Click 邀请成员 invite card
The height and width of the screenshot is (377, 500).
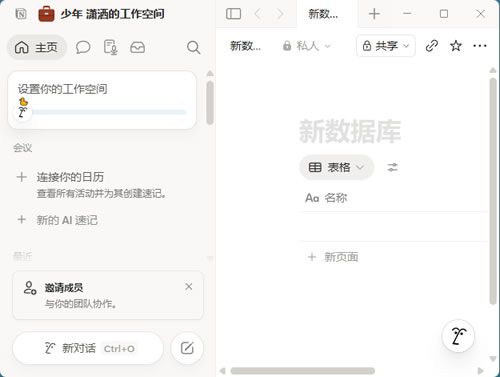pos(108,295)
